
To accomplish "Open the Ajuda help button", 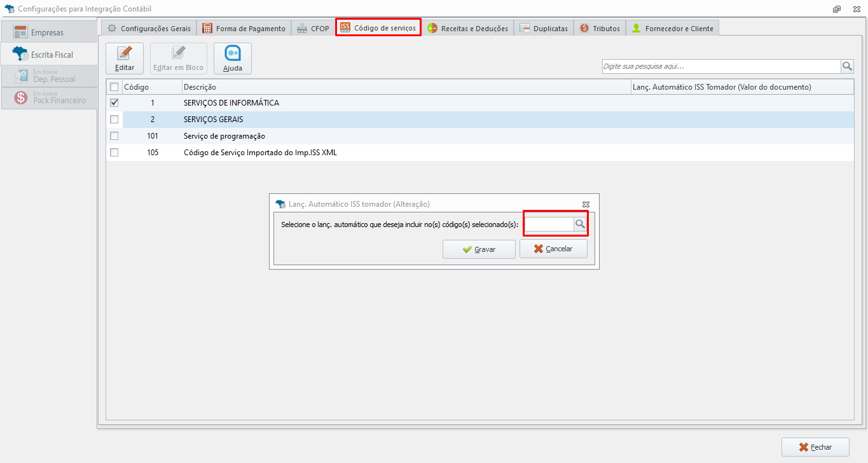I will [x=233, y=59].
